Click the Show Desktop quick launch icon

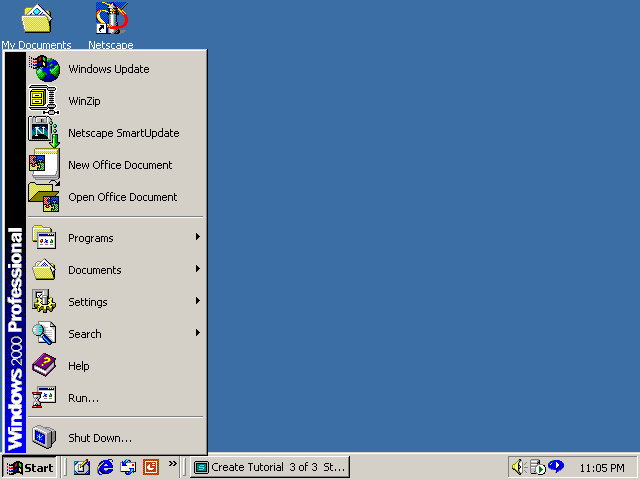tap(82, 467)
